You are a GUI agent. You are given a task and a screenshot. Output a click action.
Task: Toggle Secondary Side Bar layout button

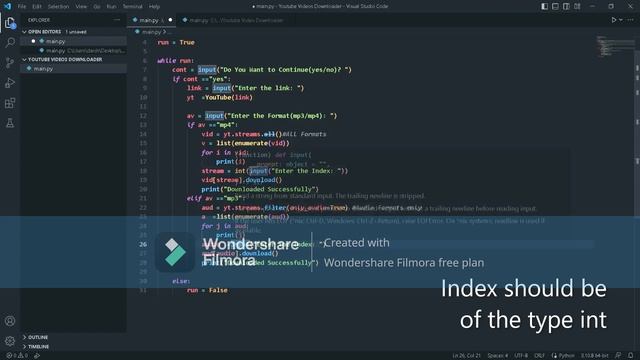567,6
